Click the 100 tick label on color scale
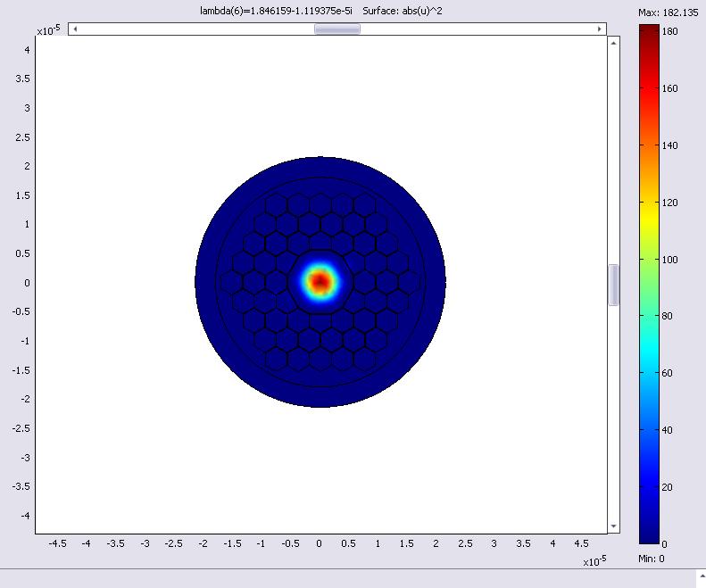Viewport: 706px width, 588px height. pyautogui.click(x=669, y=260)
